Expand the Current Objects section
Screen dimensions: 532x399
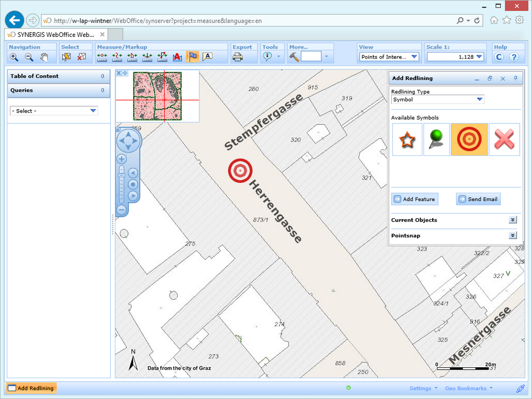pos(512,220)
